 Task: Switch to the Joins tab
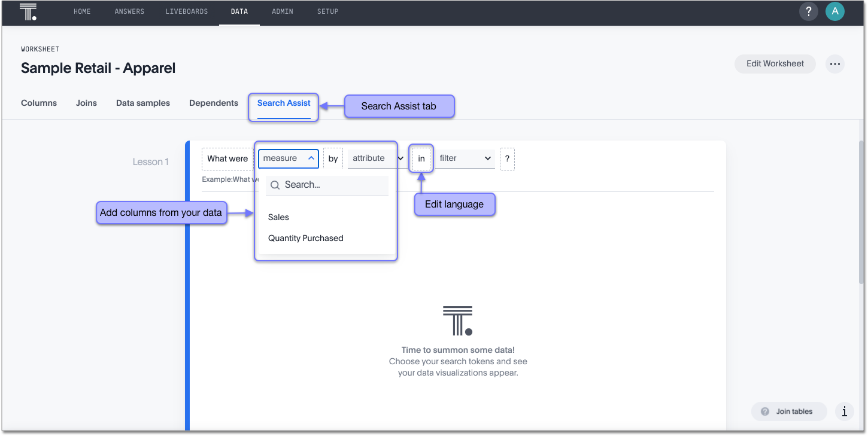(x=86, y=103)
